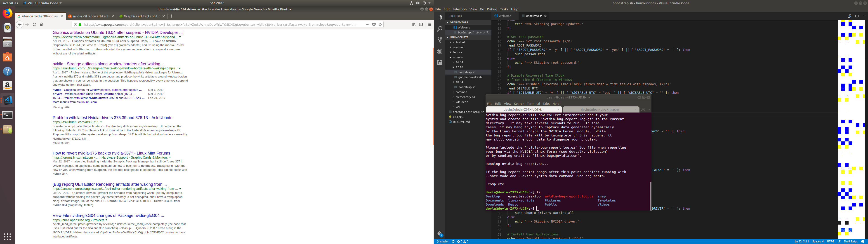Image resolution: width=868 pixels, height=244 pixels.
Task: Bookmark this page with the star icon
Action: 380,24
